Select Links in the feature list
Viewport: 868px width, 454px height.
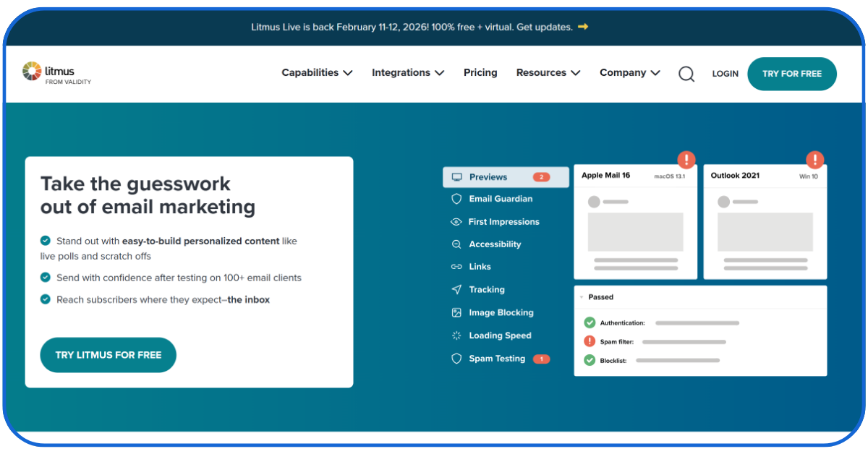point(480,267)
